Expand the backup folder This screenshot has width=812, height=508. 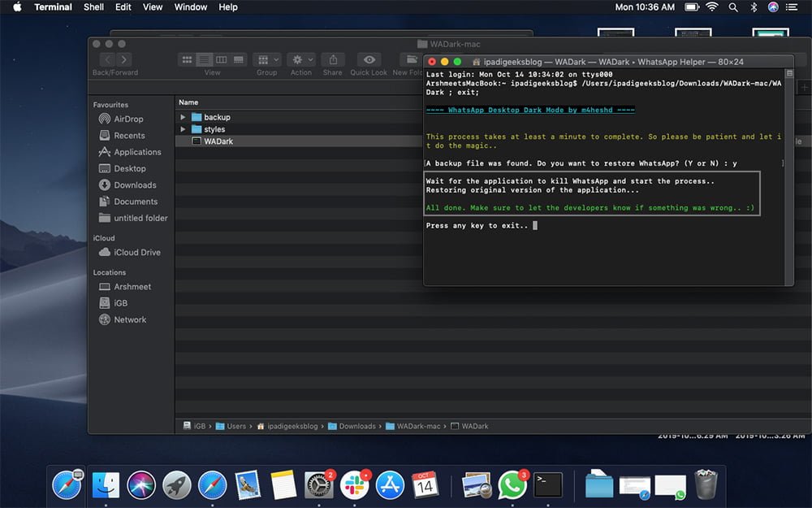tap(183, 117)
